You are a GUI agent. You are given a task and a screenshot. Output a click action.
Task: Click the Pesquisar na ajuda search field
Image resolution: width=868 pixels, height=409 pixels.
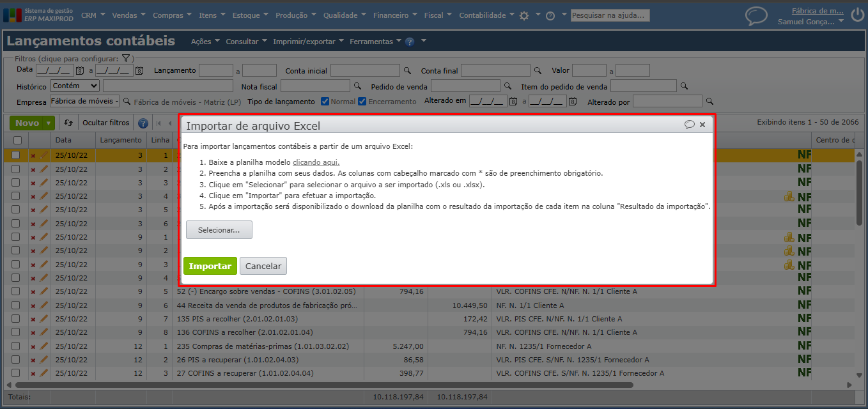(x=610, y=15)
